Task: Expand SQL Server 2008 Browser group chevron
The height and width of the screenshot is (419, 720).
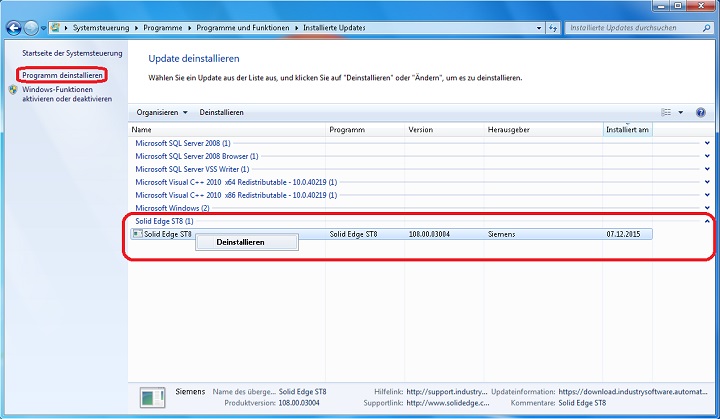Action: click(707, 156)
